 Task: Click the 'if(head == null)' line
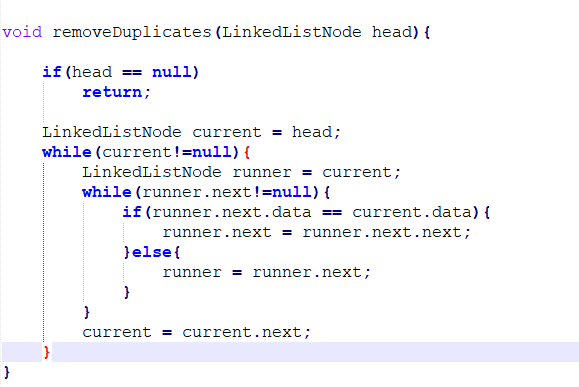121,72
